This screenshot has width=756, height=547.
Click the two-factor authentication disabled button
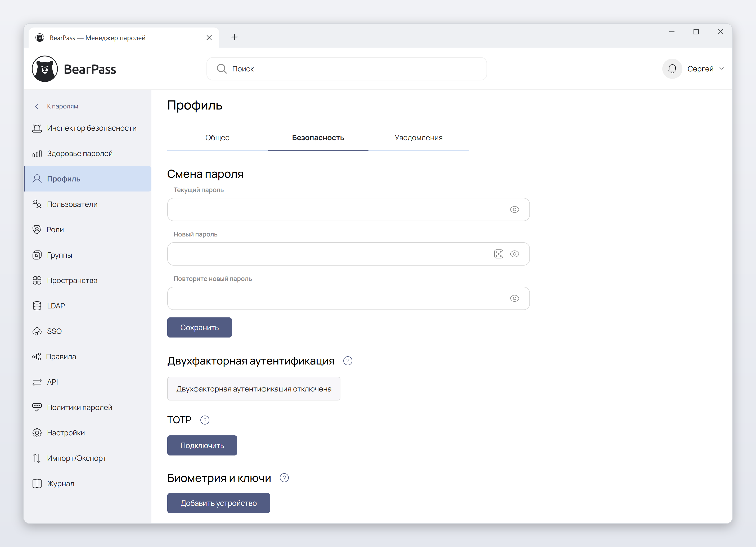click(254, 389)
